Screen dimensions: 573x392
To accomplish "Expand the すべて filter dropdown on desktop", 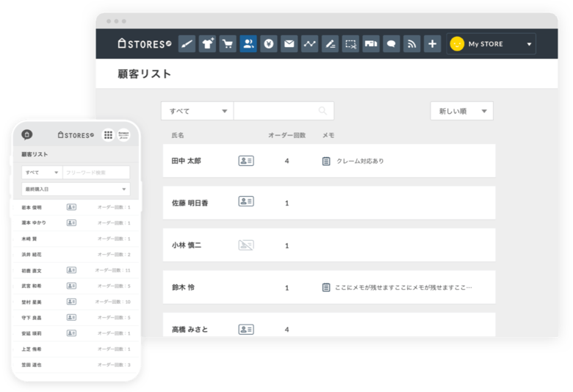I will click(x=198, y=111).
